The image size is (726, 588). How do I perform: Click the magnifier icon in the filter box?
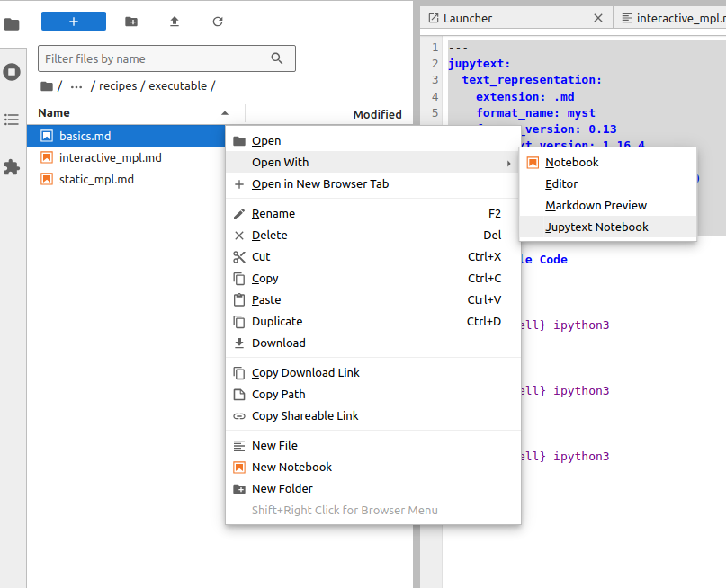coord(276,58)
